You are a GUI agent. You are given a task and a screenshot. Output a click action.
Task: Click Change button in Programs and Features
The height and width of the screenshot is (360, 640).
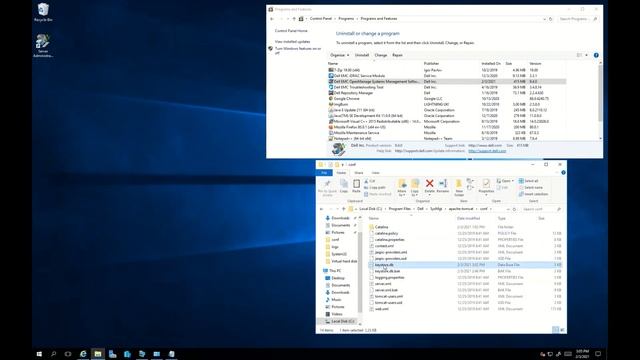tap(380, 55)
